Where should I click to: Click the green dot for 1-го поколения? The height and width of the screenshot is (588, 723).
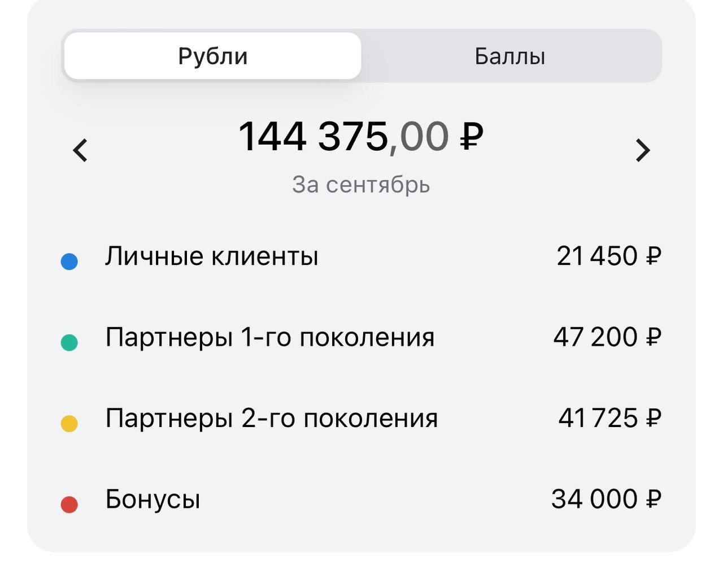tap(69, 342)
